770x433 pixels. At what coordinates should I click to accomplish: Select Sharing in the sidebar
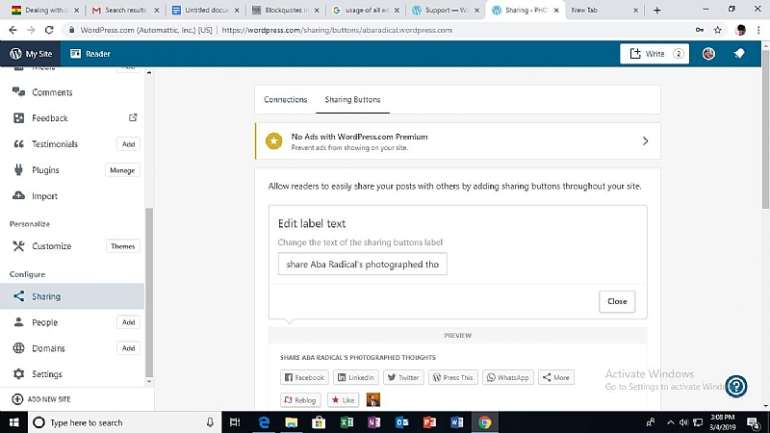coord(72,297)
